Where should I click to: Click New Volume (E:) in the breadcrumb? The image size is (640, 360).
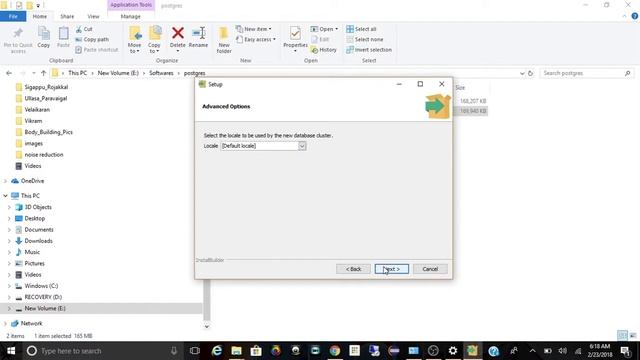tap(118, 73)
